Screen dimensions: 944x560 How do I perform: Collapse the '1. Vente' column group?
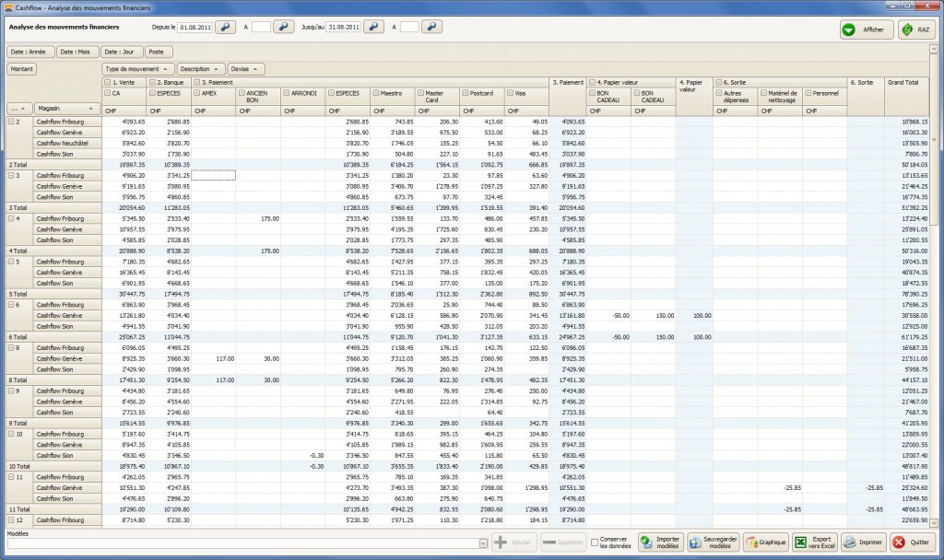point(107,83)
